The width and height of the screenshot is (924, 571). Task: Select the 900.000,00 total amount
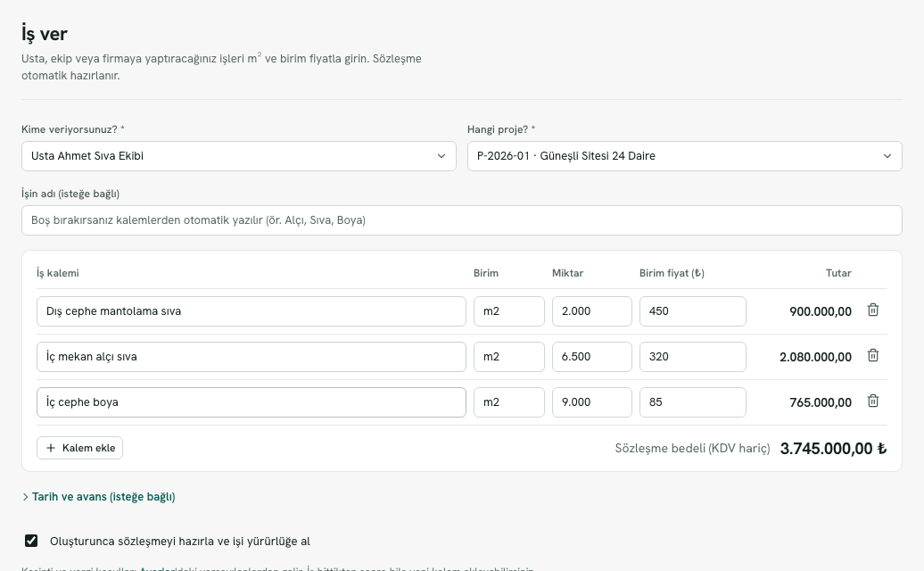pos(821,311)
